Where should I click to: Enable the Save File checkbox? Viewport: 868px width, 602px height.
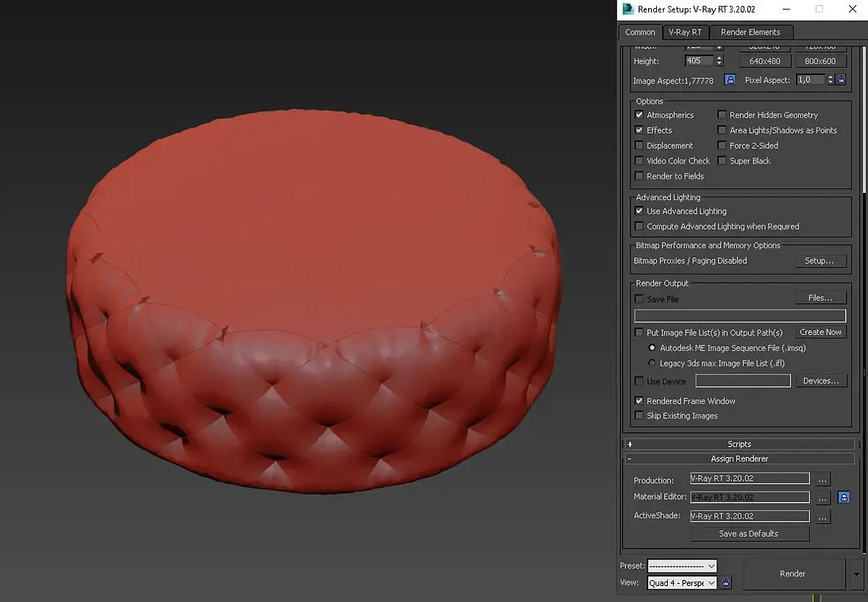pyautogui.click(x=638, y=299)
